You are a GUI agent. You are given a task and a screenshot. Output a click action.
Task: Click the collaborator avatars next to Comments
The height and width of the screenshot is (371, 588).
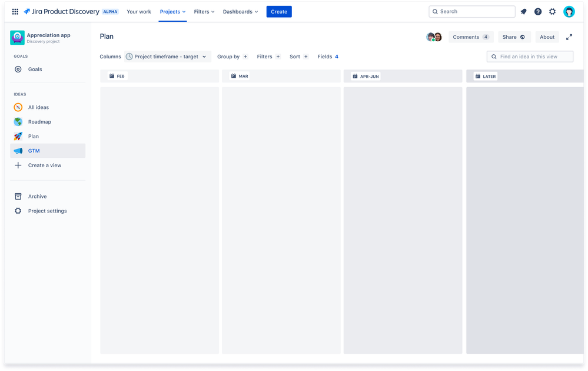coord(434,37)
